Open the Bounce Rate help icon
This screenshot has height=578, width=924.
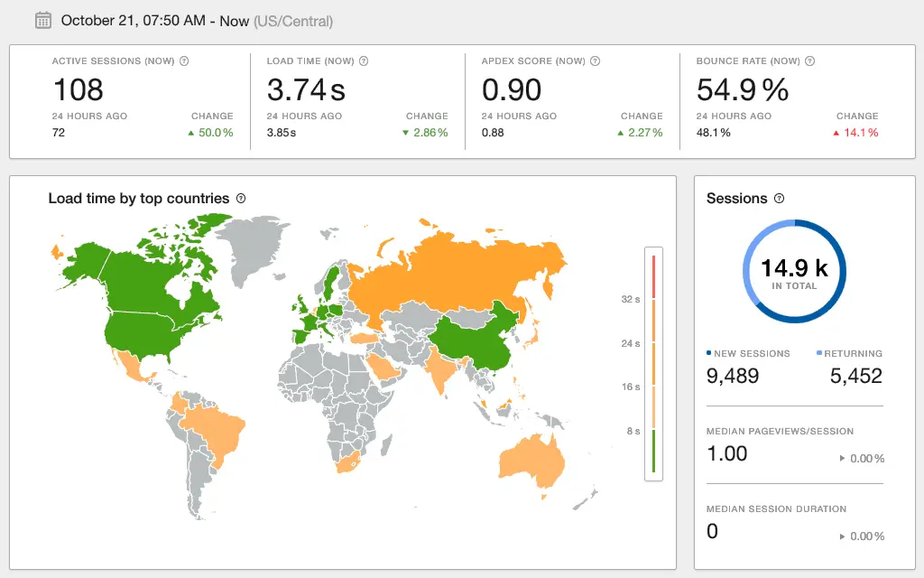[x=809, y=61]
